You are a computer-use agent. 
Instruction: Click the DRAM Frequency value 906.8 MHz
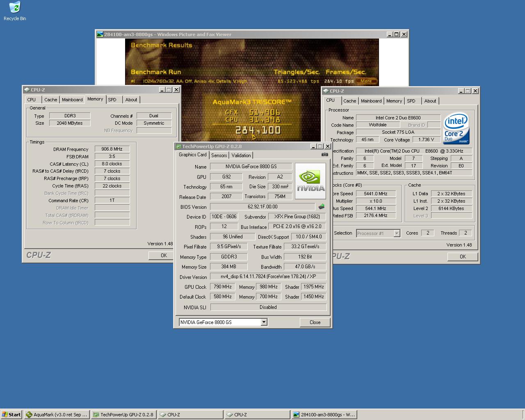tap(112, 149)
